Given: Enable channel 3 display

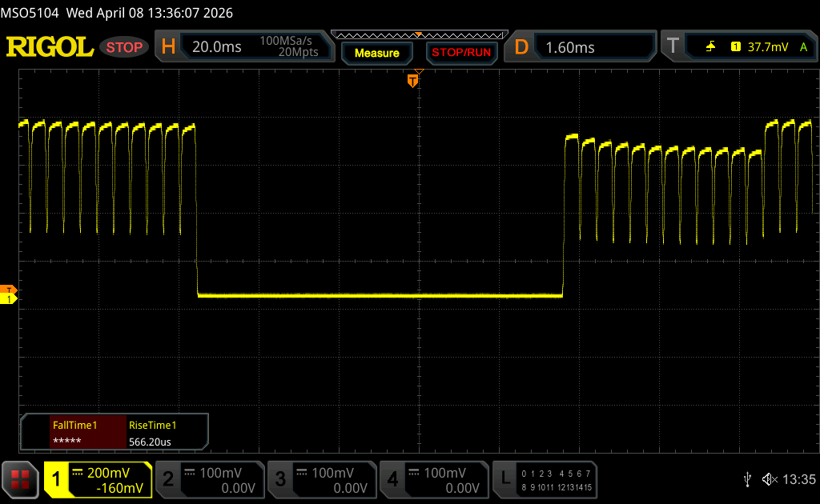Looking at the screenshot, I should click(x=321, y=479).
